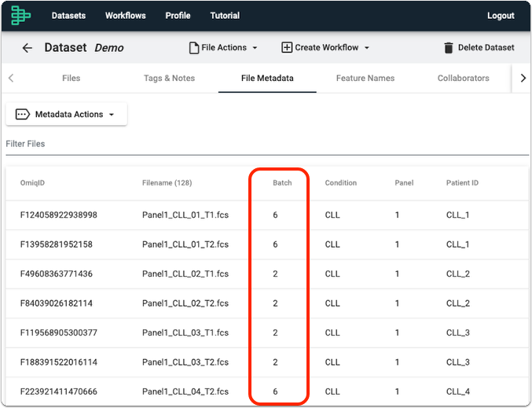The height and width of the screenshot is (408, 532).
Task: Sort by the Condition column header
Action: (x=341, y=183)
